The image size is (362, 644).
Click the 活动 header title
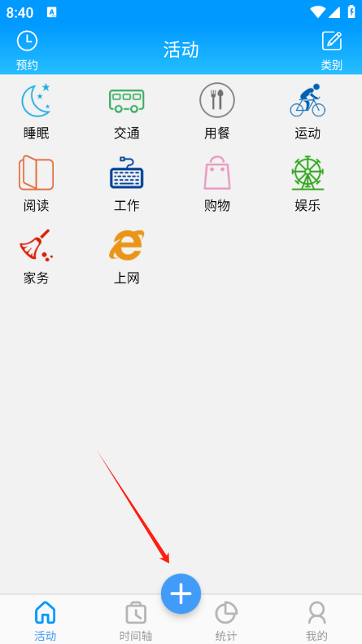point(181,50)
